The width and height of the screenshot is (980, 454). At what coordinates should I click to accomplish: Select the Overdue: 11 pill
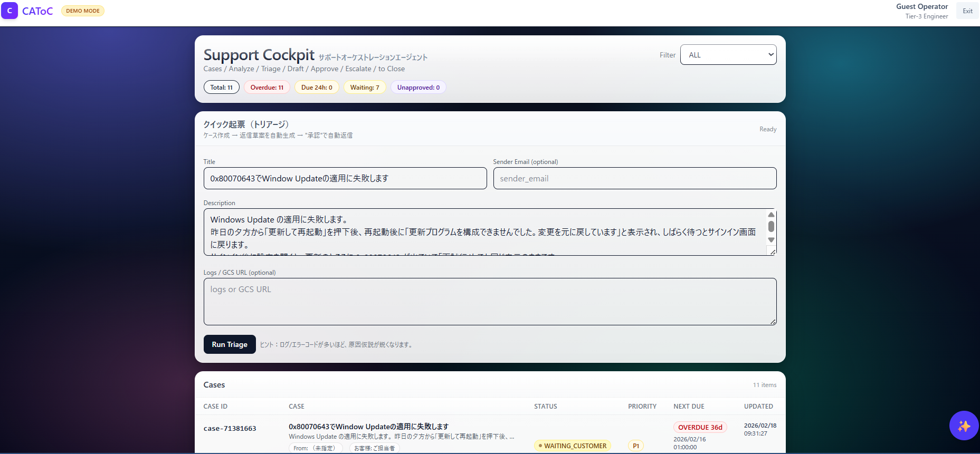point(267,88)
